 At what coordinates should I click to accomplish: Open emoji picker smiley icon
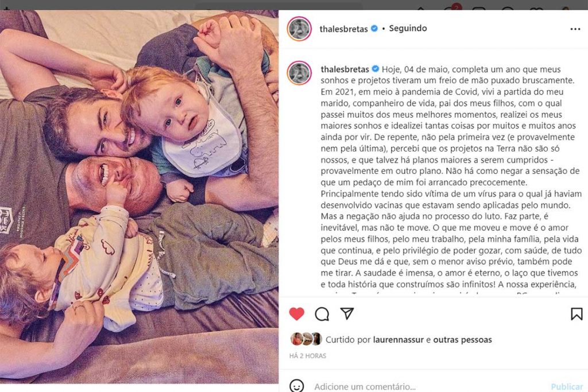coord(296,386)
